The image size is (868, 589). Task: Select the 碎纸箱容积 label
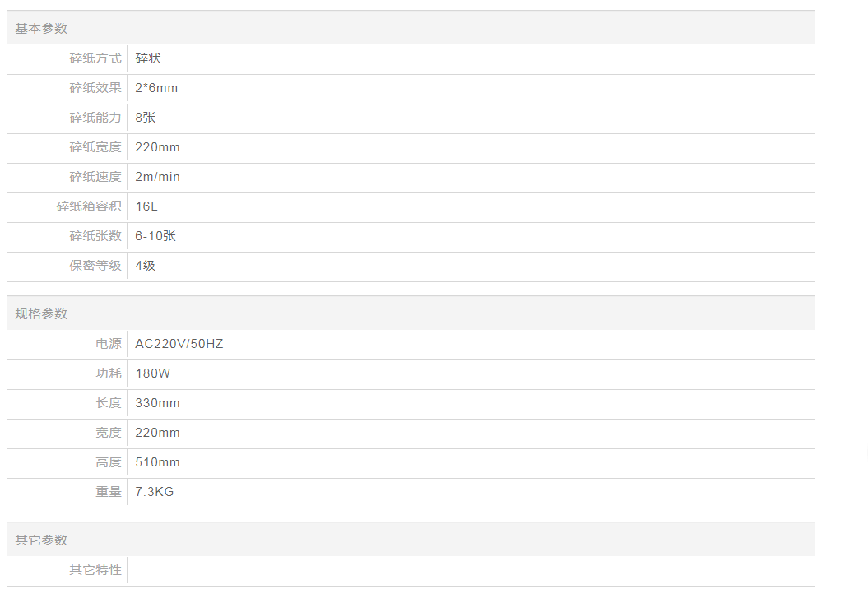[89, 206]
